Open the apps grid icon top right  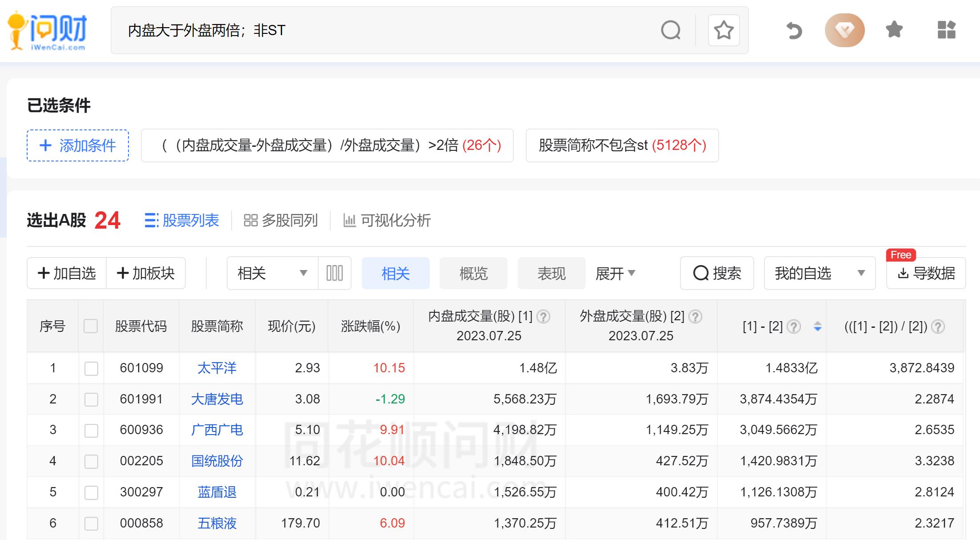(946, 30)
